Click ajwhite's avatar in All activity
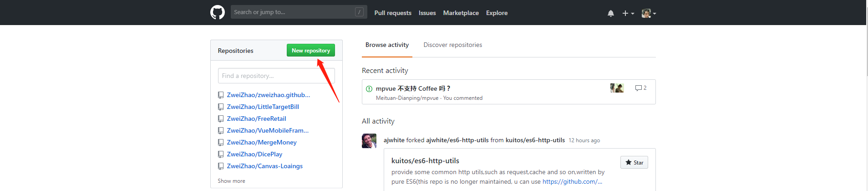 coord(369,141)
